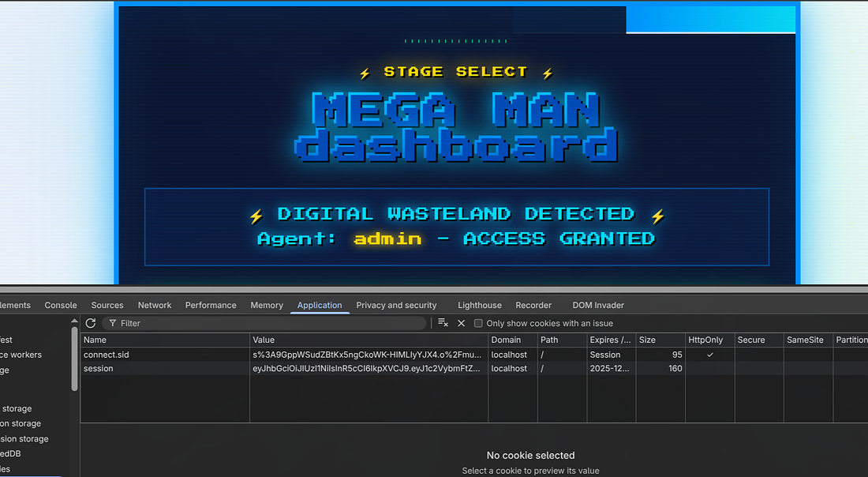
Task: Sort by Path column header
Action: point(562,340)
